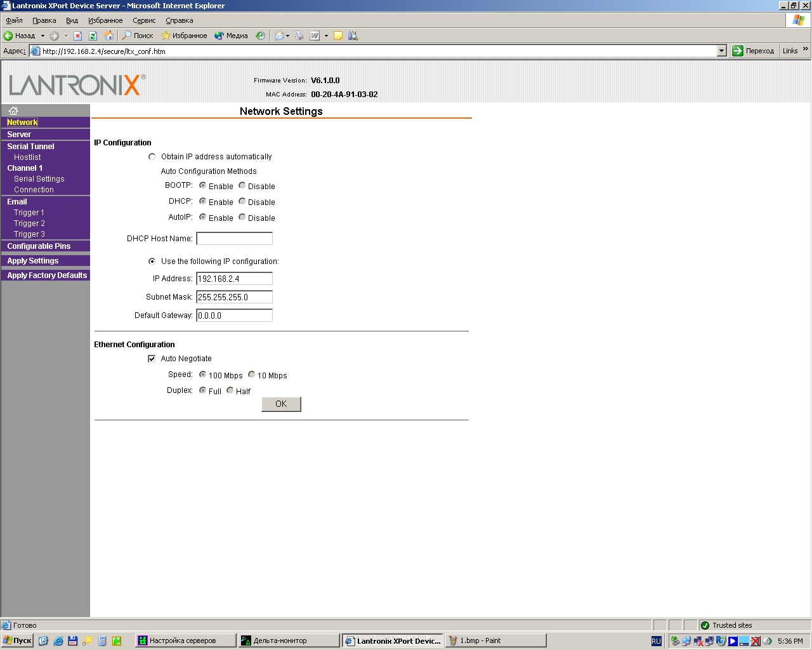Viewport: 812px width, 650px height.
Task: Select the Half duplex option
Action: pyautogui.click(x=230, y=390)
